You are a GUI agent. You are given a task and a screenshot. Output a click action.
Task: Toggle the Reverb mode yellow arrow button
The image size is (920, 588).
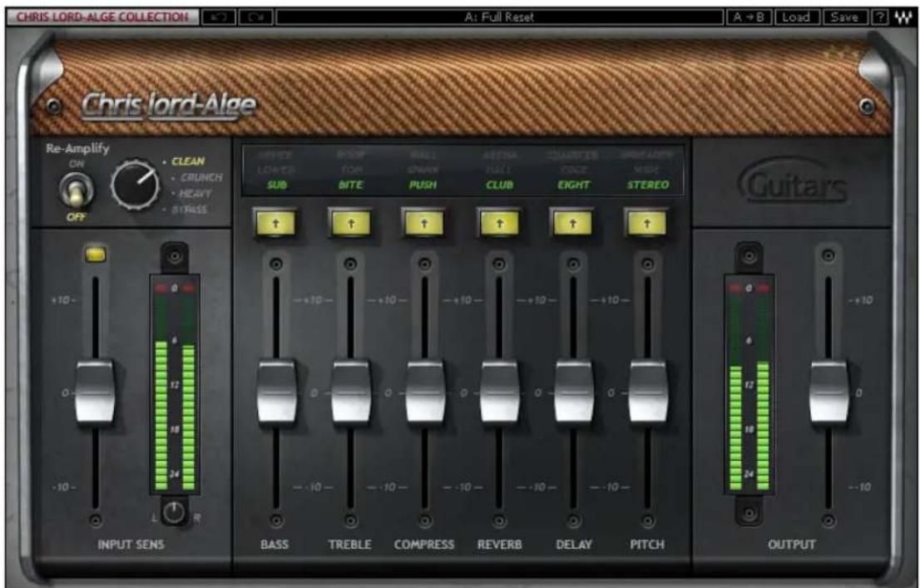[499, 224]
